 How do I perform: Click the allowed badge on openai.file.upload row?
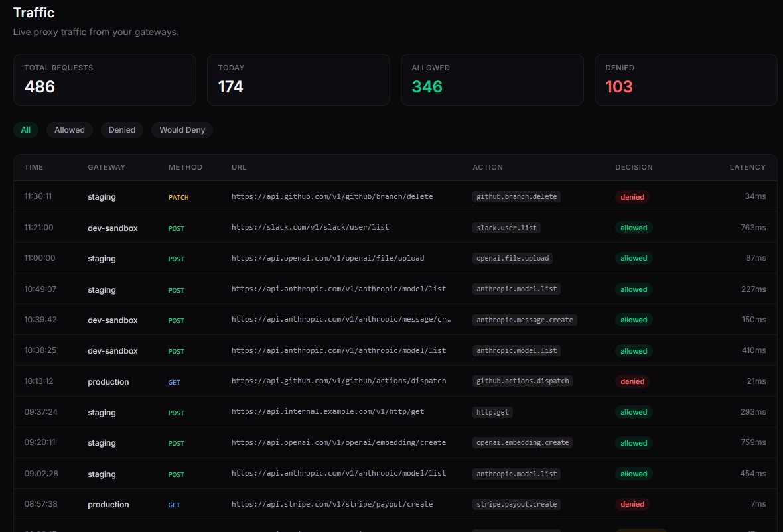(633, 258)
